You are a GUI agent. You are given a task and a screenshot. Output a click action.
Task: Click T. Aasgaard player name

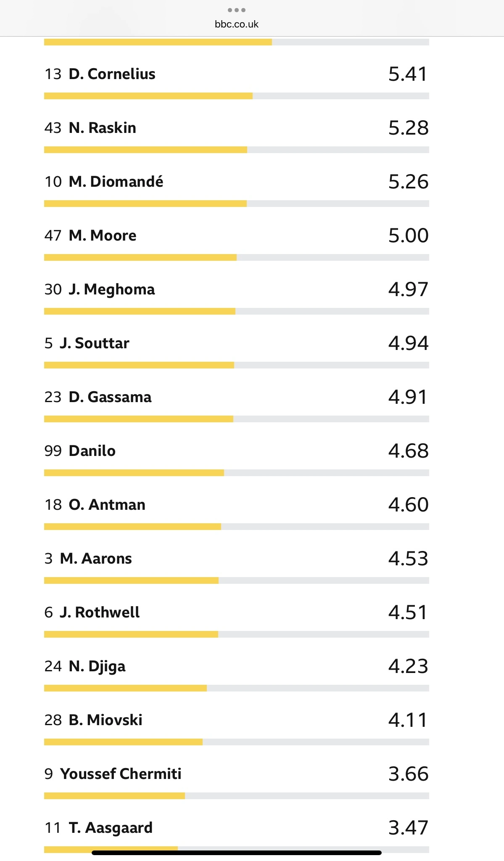coord(110,828)
